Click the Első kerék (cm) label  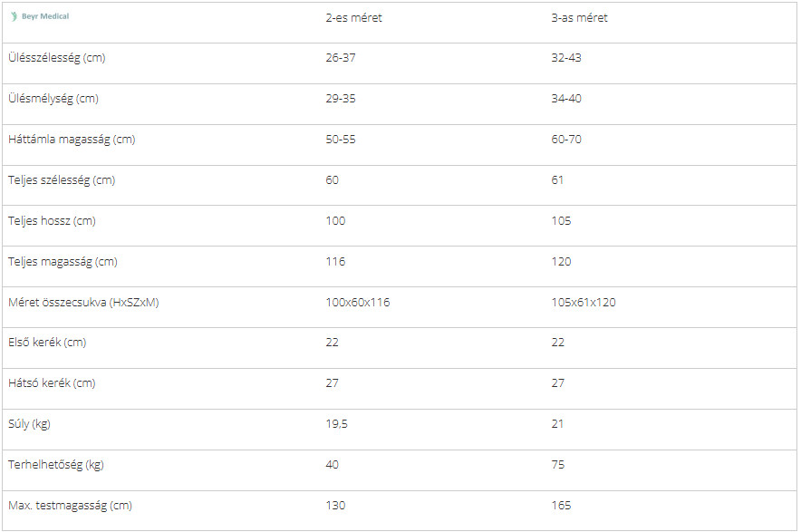tap(47, 343)
